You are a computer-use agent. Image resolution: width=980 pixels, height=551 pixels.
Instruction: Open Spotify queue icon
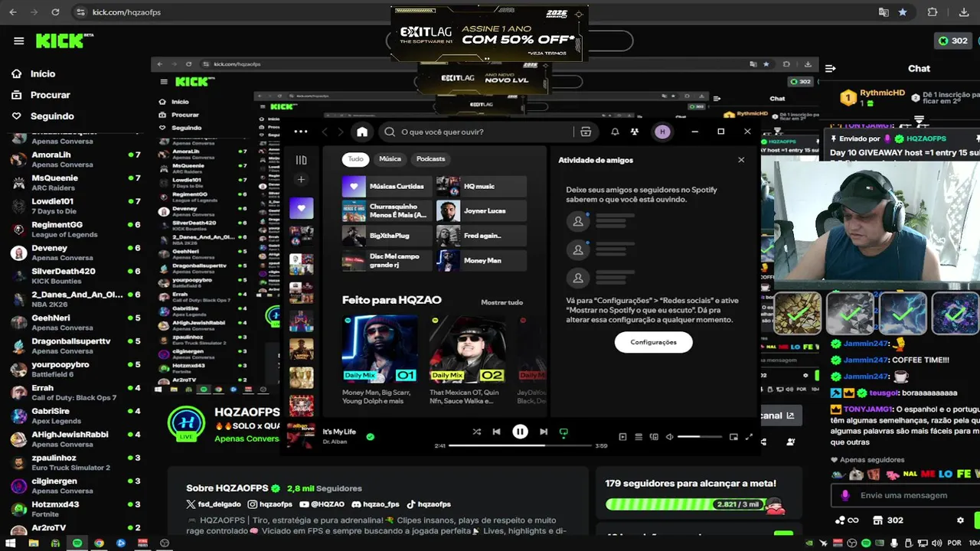(x=639, y=437)
